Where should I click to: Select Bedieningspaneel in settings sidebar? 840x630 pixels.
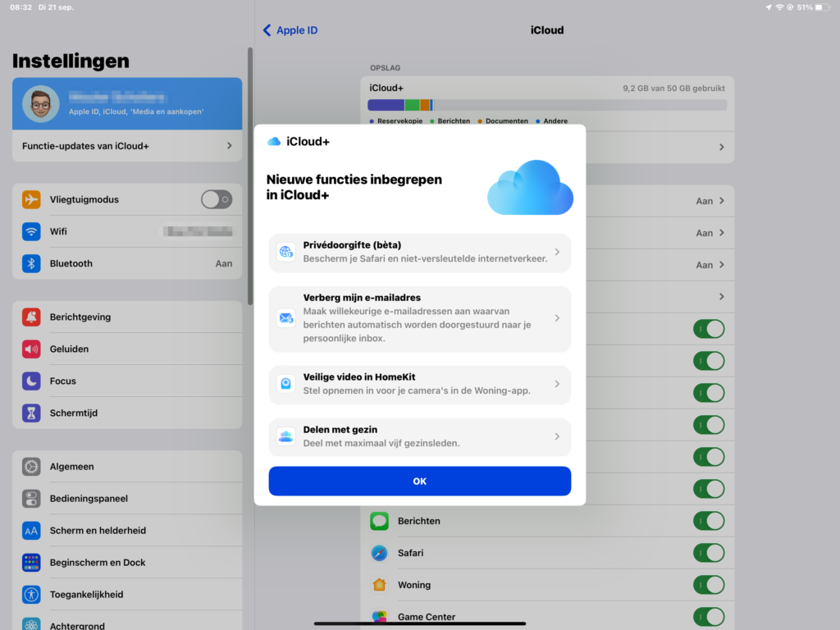(127, 498)
